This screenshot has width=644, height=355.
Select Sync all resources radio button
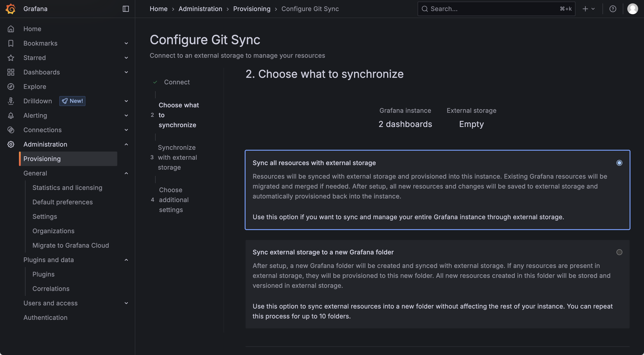[x=619, y=163]
